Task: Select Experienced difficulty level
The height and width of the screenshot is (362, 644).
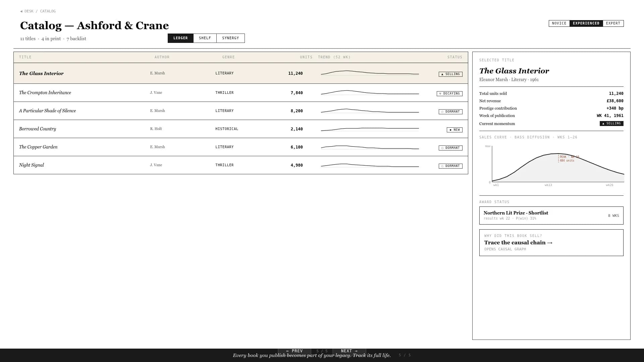Action: pyautogui.click(x=586, y=23)
